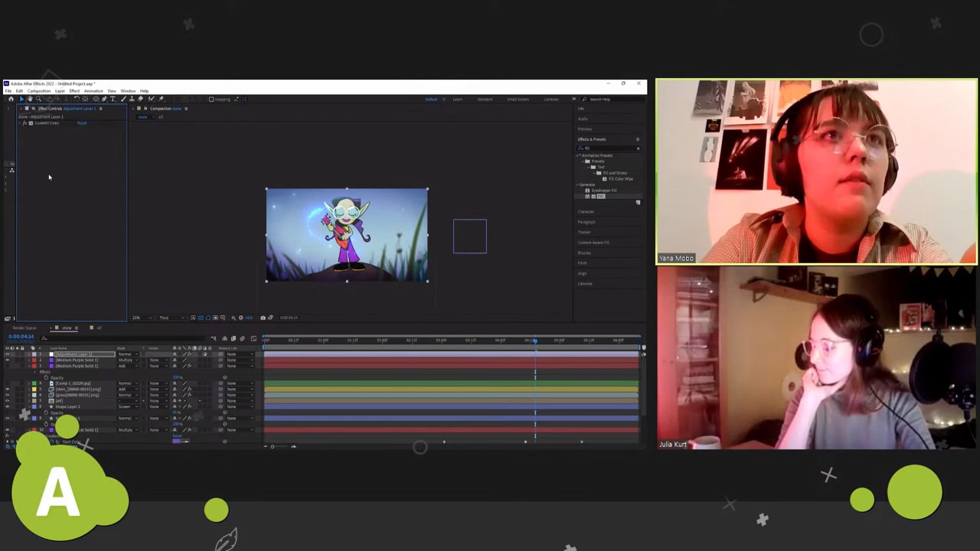Screen dimensions: 980x551
Task: Open the Graph Editor icon
Action: 253,338
